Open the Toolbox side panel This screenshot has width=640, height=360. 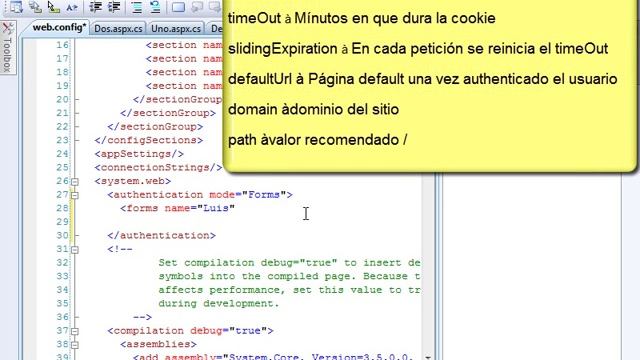(x=8, y=48)
